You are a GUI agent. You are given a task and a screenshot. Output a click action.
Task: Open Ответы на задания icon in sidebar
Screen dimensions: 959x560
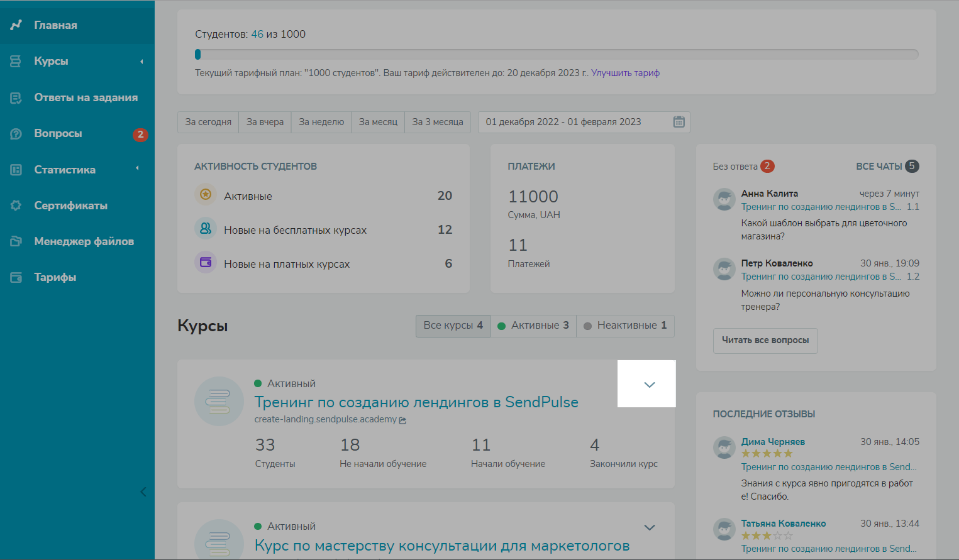16,97
